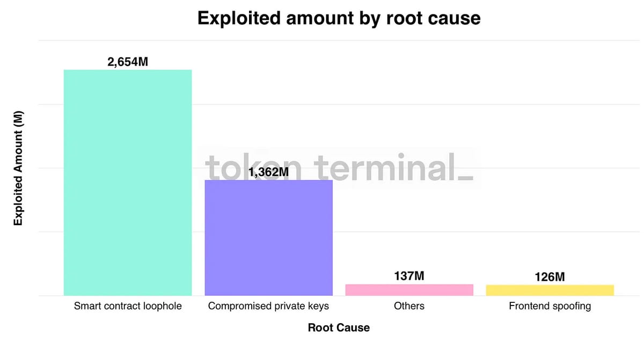Image resolution: width=644 pixels, height=343 pixels.
Task: Click the Smart contract loophole axis label
Action: [128, 306]
